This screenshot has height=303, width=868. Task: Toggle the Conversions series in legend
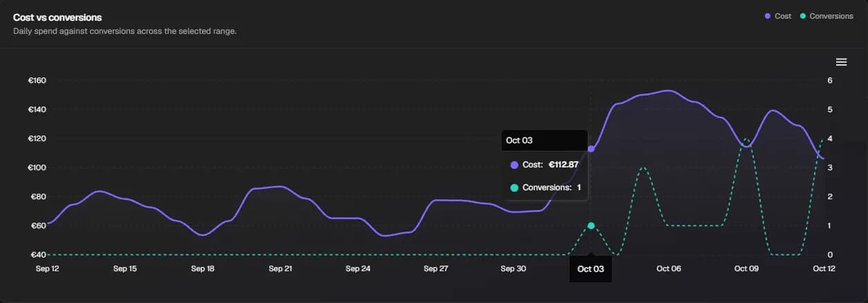click(x=826, y=16)
